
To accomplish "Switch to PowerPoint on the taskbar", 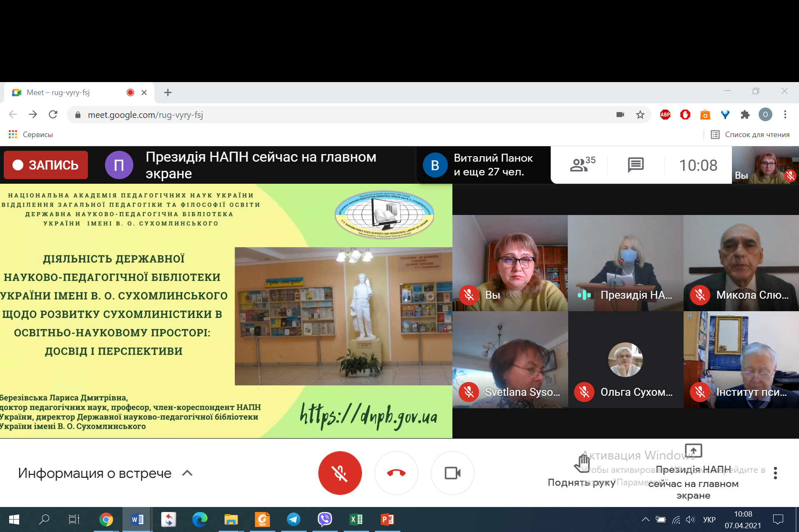I will (387, 520).
